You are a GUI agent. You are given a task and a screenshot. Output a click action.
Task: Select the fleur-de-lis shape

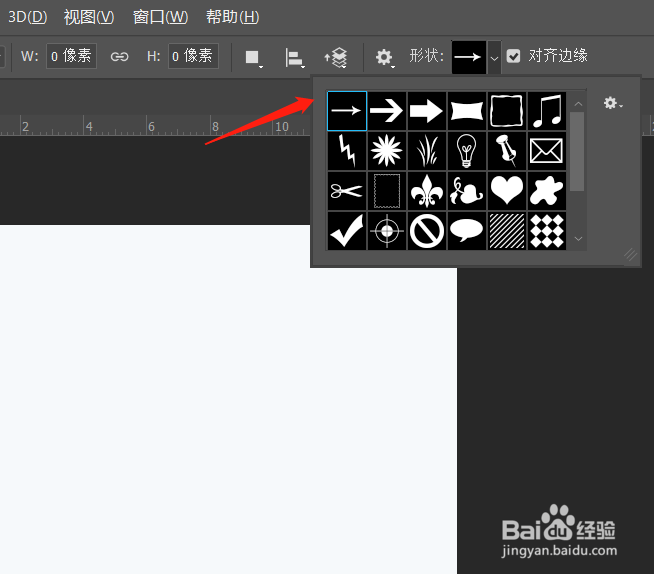click(x=426, y=191)
